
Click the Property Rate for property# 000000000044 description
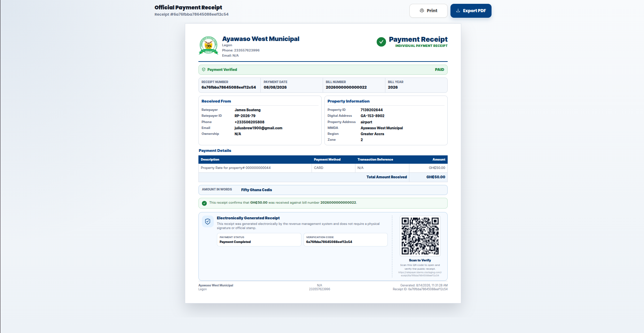coord(236,168)
